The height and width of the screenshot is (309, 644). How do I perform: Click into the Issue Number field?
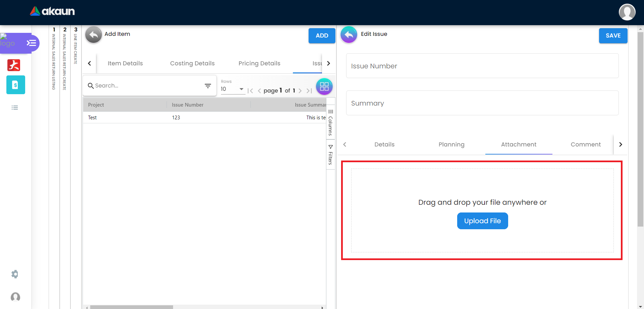(482, 66)
